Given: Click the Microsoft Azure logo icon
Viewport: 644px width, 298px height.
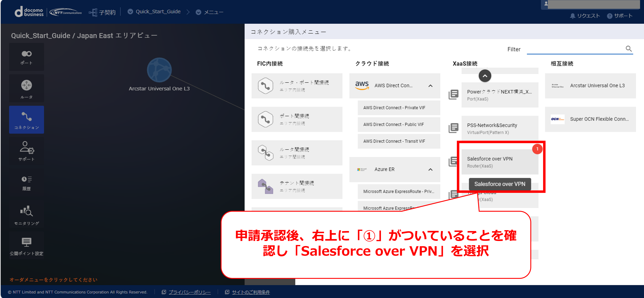Looking at the screenshot, I should (x=362, y=169).
